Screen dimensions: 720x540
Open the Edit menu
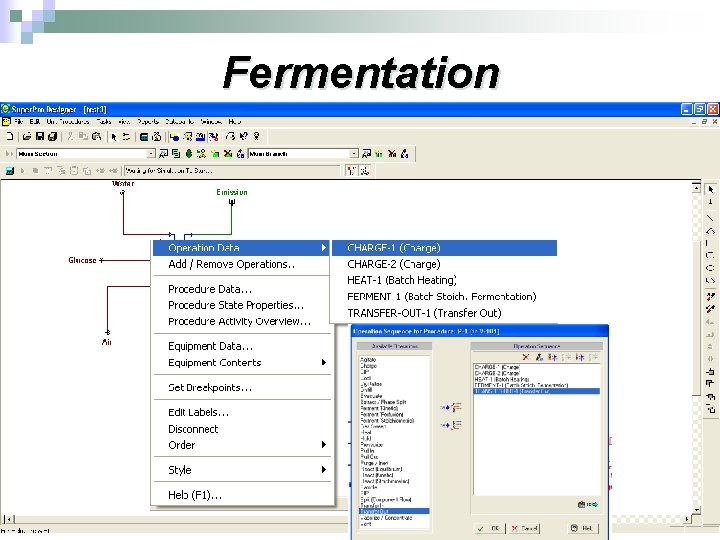point(35,122)
